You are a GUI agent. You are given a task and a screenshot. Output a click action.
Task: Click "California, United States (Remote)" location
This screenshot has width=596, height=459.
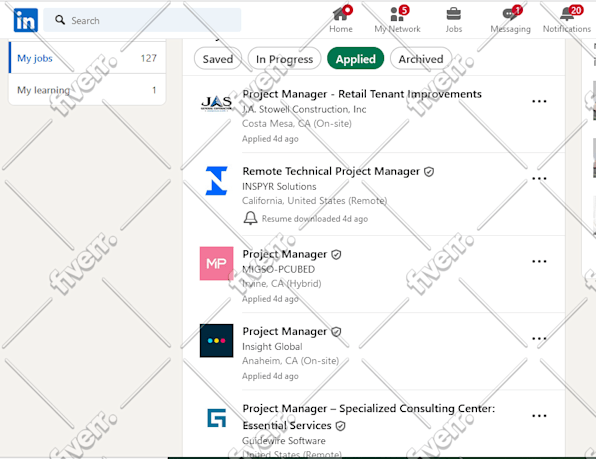pyautogui.click(x=314, y=201)
